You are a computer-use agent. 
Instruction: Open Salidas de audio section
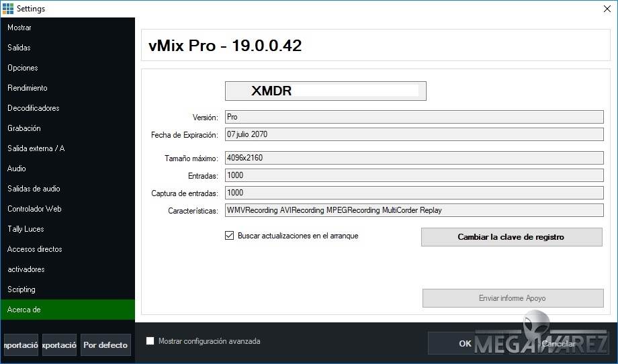[67, 188]
